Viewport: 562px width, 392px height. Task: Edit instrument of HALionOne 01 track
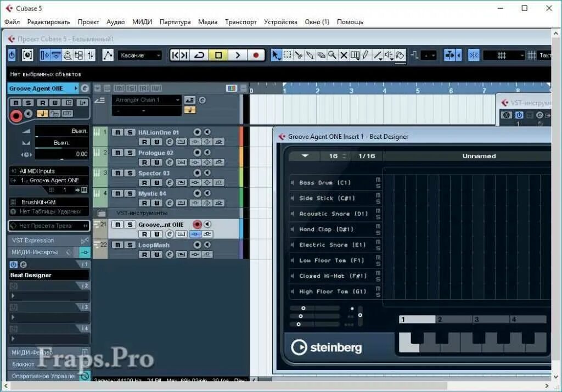click(x=169, y=142)
